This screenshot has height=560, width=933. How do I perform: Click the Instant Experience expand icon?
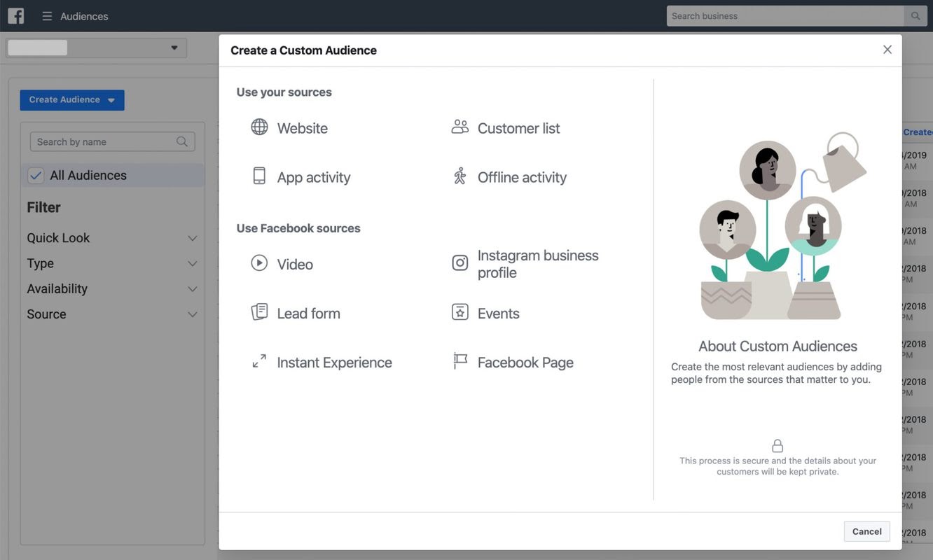point(259,360)
